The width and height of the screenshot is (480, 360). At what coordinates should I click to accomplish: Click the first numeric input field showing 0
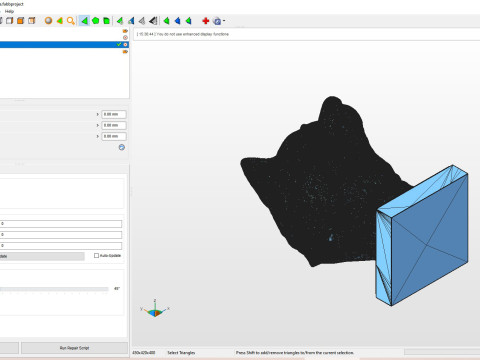click(x=61, y=224)
